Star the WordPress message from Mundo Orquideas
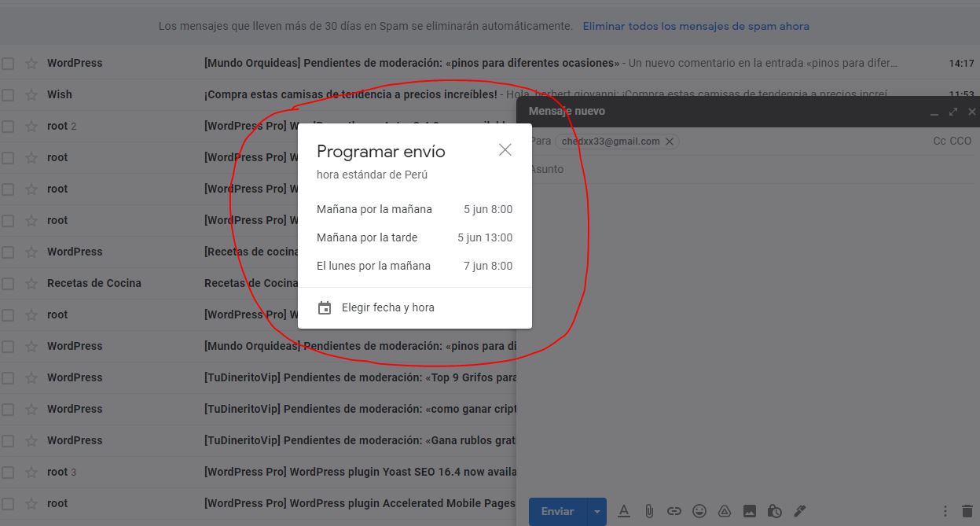 30,62
